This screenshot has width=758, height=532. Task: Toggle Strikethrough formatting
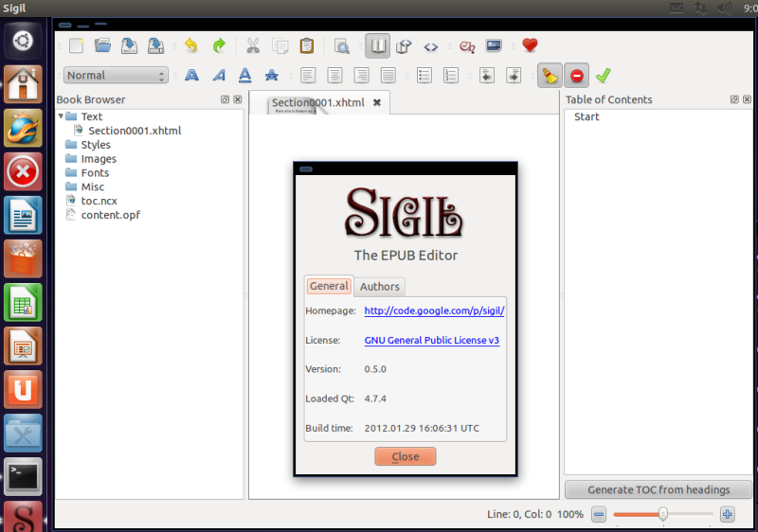coord(272,76)
